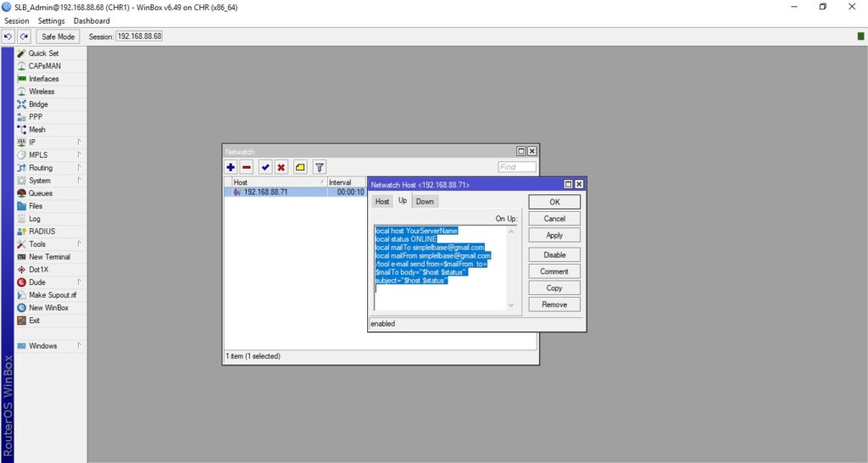The height and width of the screenshot is (463, 868).
Task: Click OK in Netwatch Host dialog
Action: point(554,202)
